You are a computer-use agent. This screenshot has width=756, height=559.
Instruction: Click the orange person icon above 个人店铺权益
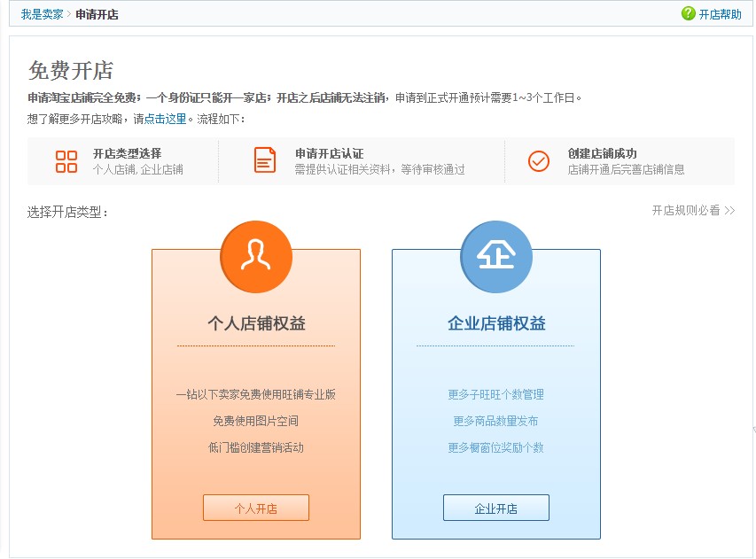pos(255,256)
